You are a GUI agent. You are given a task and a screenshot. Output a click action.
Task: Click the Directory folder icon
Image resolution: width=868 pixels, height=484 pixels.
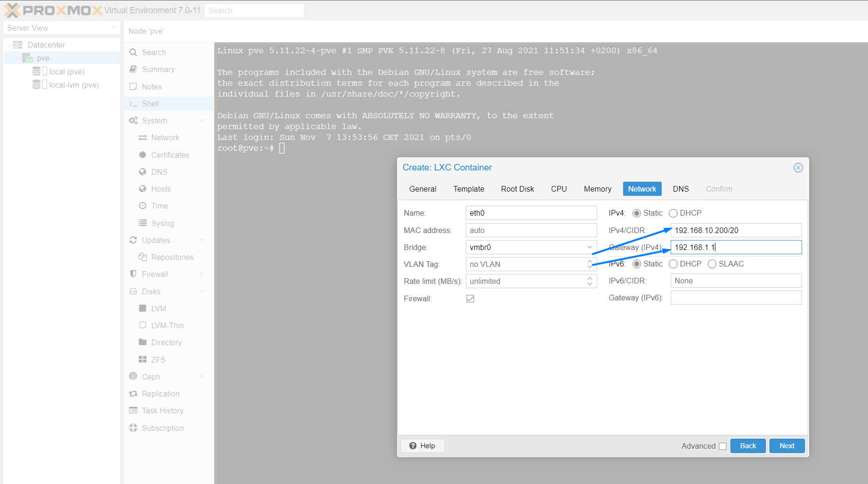pyautogui.click(x=143, y=342)
